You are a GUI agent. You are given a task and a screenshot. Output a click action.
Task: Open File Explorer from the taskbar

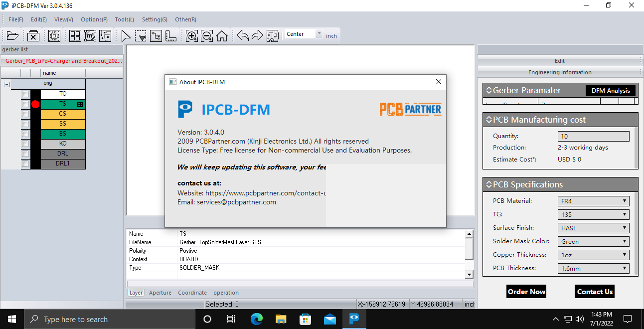[281, 319]
